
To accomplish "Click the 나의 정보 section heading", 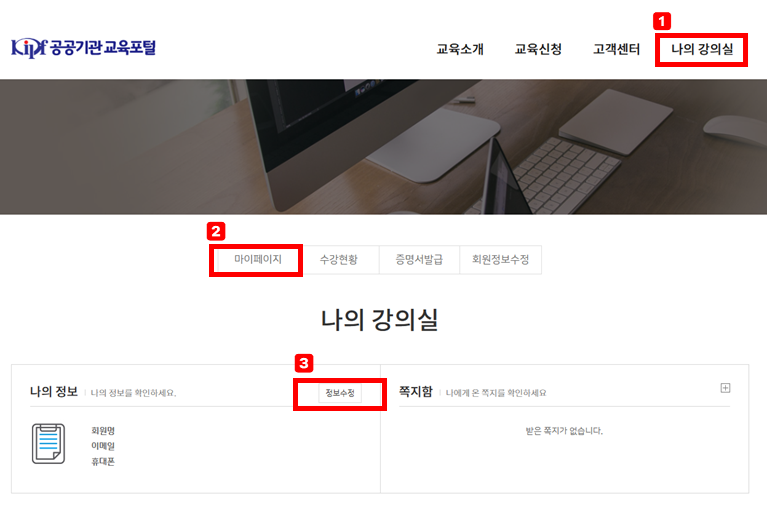I will pos(54,392).
